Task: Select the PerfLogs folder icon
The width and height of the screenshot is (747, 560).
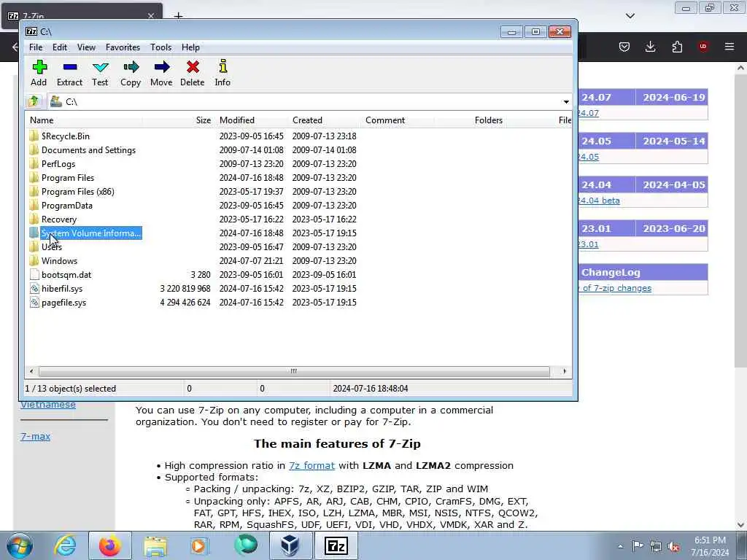Action: point(34,164)
